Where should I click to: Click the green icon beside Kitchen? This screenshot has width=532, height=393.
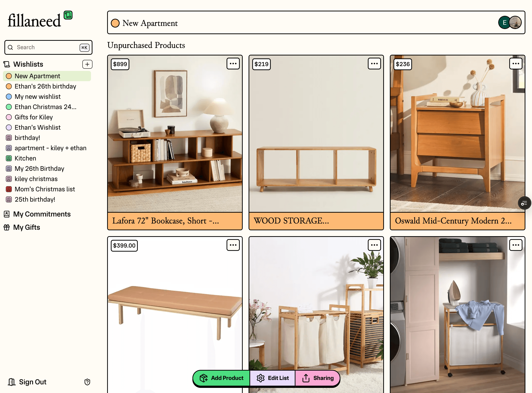click(9, 158)
